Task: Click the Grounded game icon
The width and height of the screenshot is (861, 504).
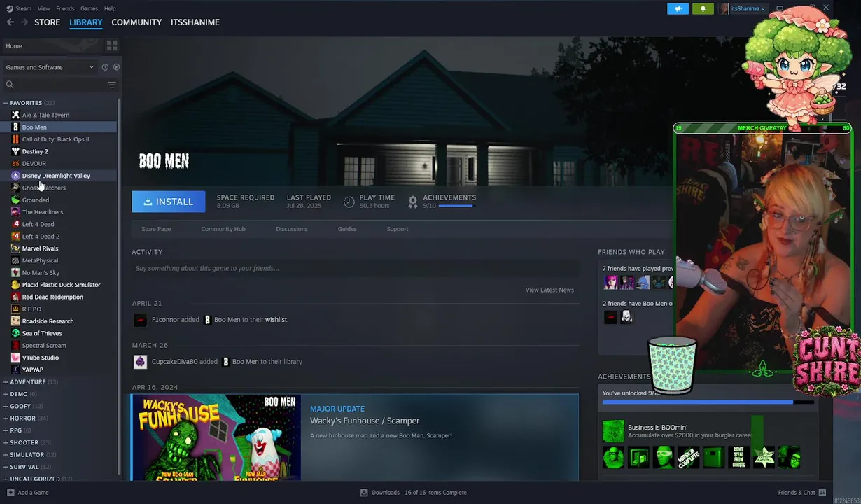Action: click(15, 199)
